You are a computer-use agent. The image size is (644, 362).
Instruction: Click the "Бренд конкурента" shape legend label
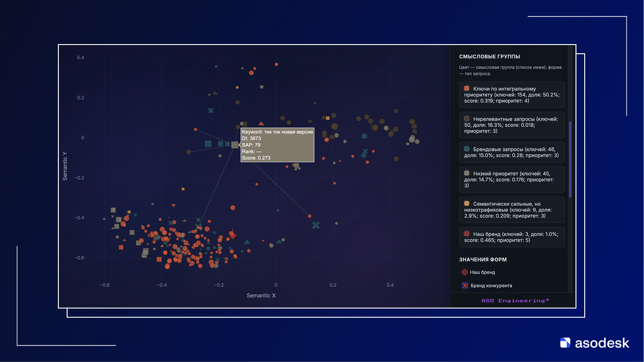(x=491, y=286)
